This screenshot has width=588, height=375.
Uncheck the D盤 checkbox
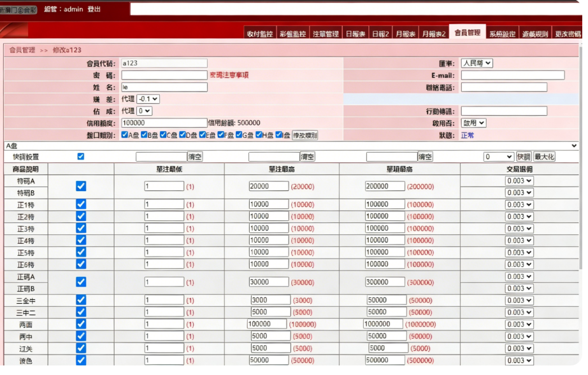click(182, 135)
